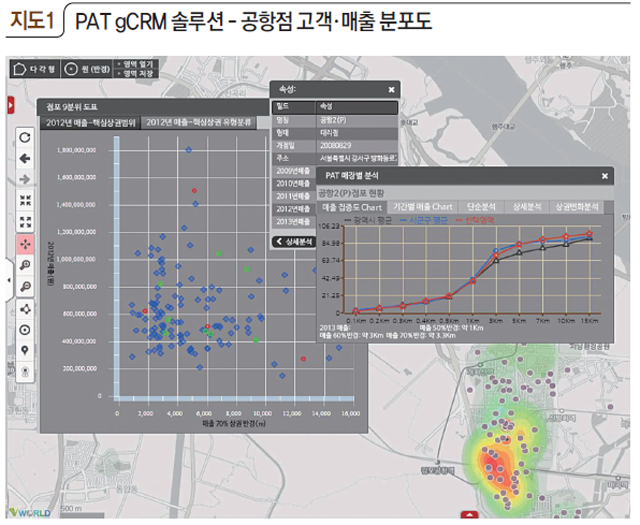Go to previous map view arrow

tap(25, 158)
